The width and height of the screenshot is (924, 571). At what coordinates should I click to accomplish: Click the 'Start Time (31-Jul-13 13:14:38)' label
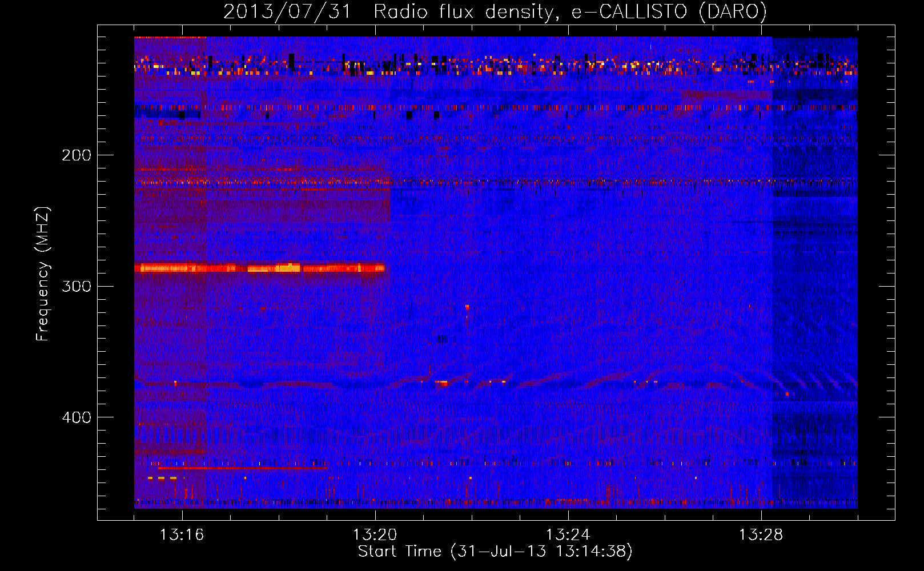tap(495, 552)
